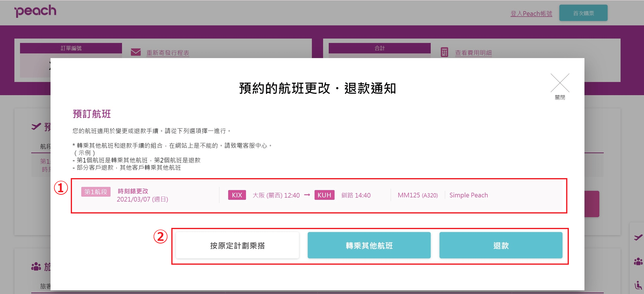644x294 pixels.
Task: Click the passengers icon beside traveler section heading
Action: click(x=36, y=266)
